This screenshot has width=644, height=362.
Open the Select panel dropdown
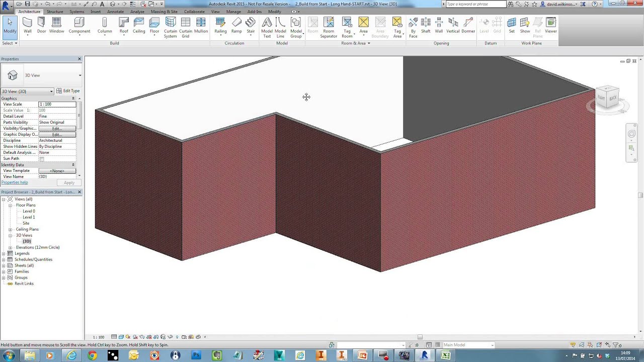coord(10,43)
